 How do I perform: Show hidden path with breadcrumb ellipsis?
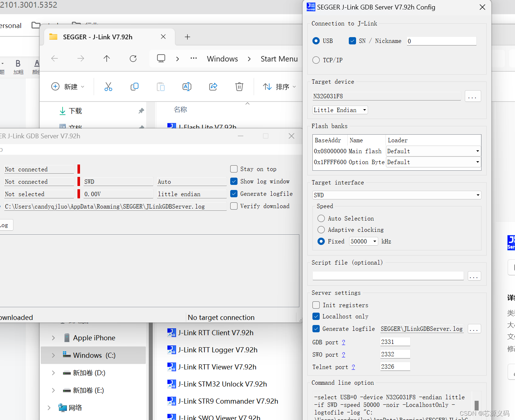[x=193, y=59]
